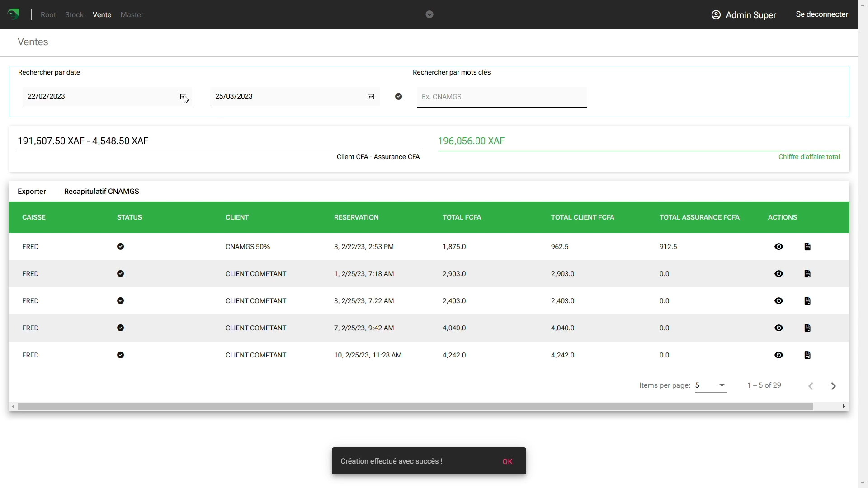Dismiss notification with OK button

[507, 461]
